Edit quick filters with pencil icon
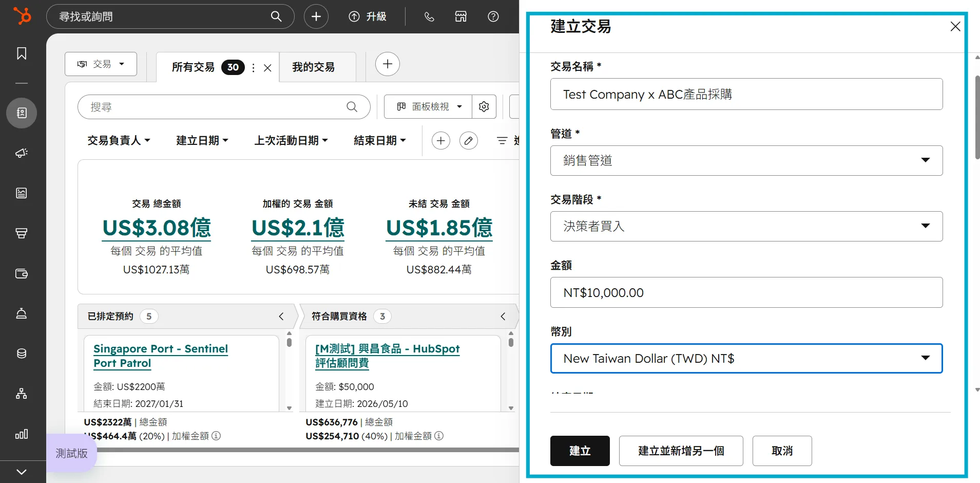 tap(469, 141)
